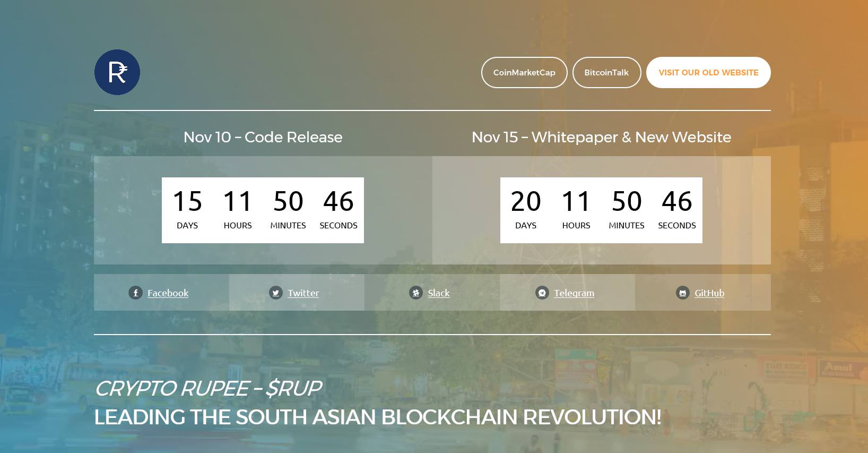868x453 pixels.
Task: Click the Crypto Rupee round logo
Action: pos(117,72)
